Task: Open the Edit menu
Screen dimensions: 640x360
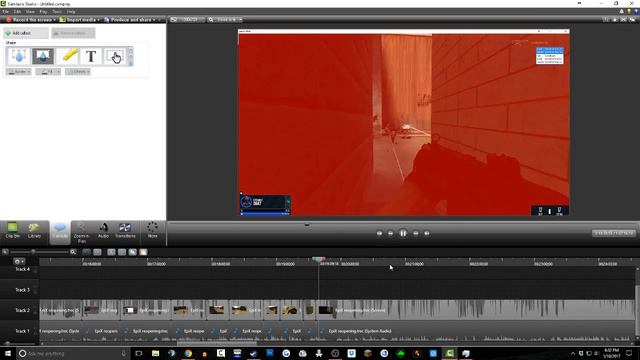Action: click(x=18, y=12)
